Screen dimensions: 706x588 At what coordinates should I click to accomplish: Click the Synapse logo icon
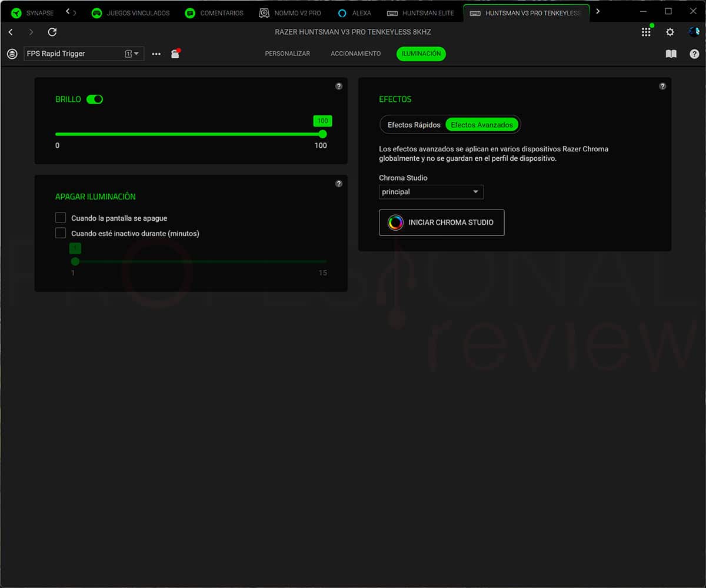click(x=16, y=13)
